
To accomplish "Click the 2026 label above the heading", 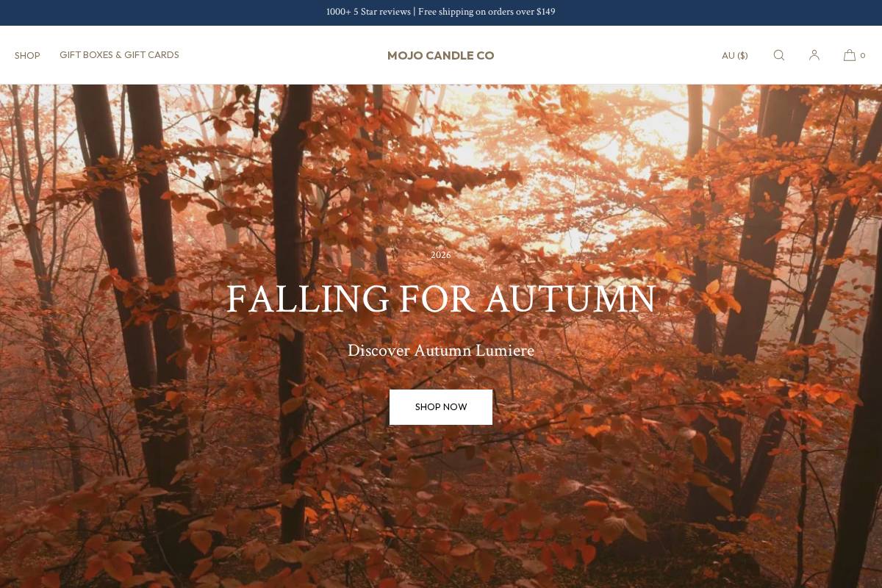I will [441, 255].
